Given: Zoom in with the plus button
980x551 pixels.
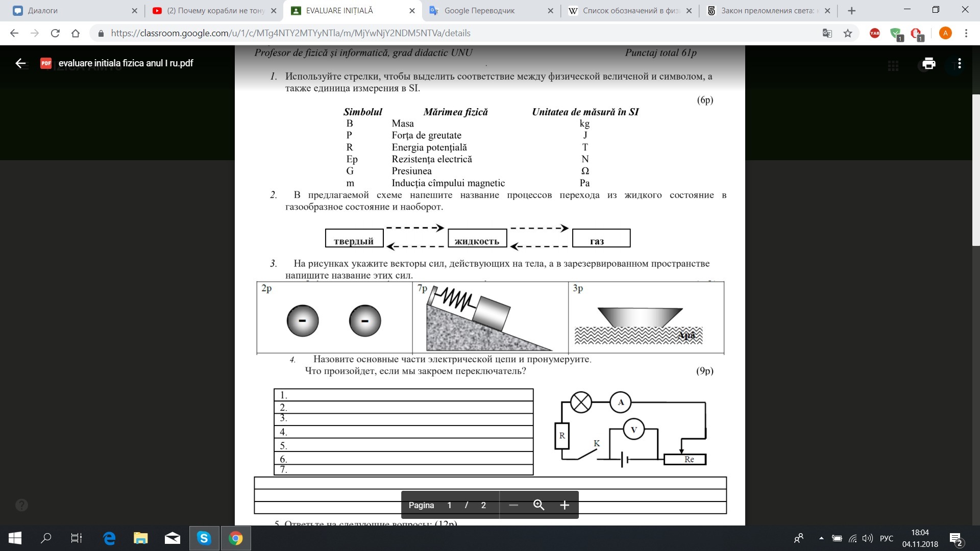Looking at the screenshot, I should pyautogui.click(x=564, y=505).
